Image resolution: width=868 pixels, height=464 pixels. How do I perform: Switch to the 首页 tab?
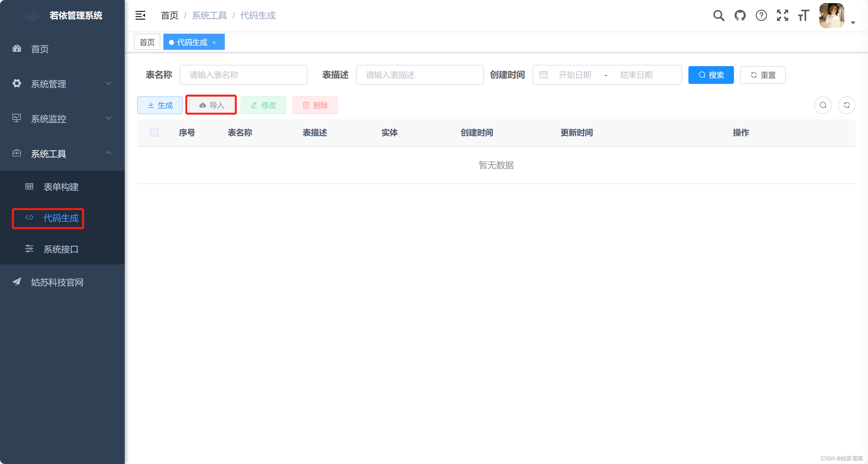147,42
